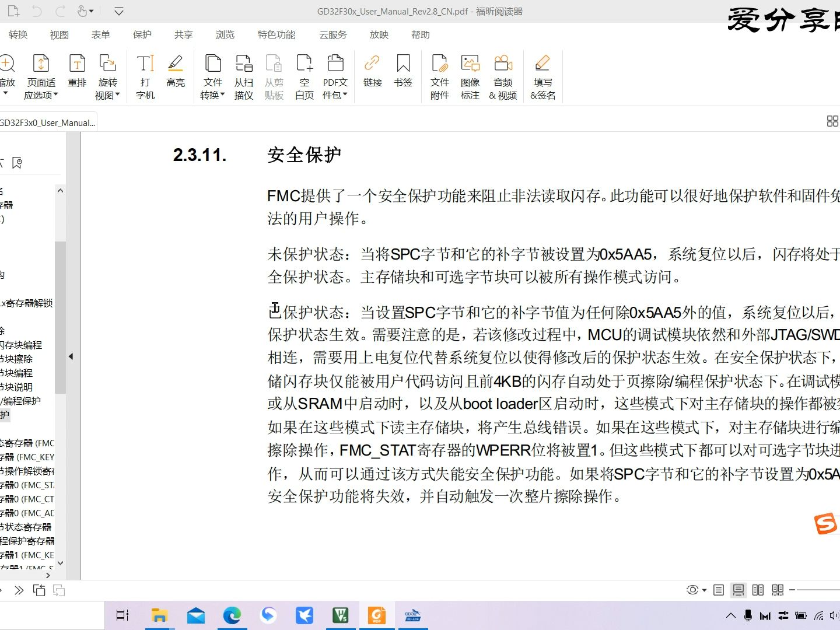Click the zoom slider track in status bar
840x630 pixels.
tap(818, 590)
